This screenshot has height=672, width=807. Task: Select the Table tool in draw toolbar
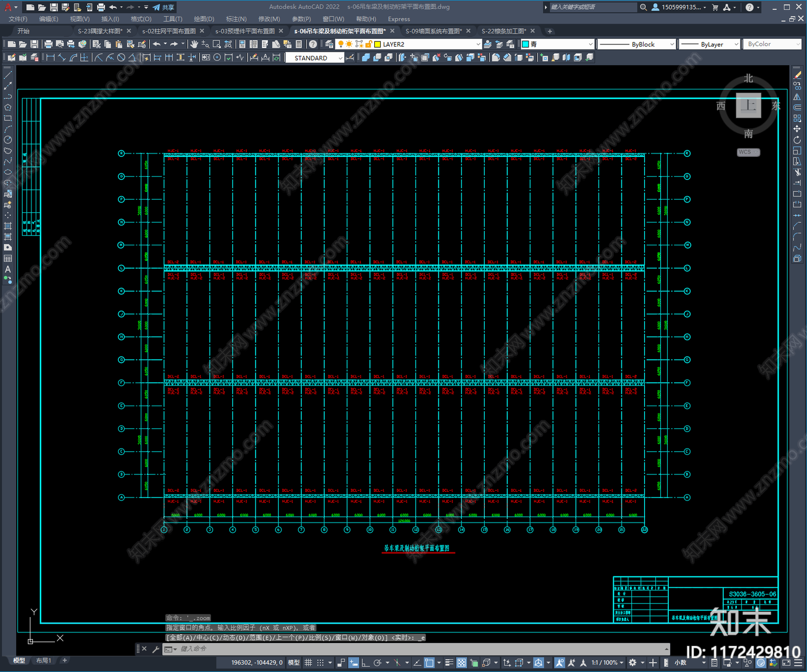(8, 259)
